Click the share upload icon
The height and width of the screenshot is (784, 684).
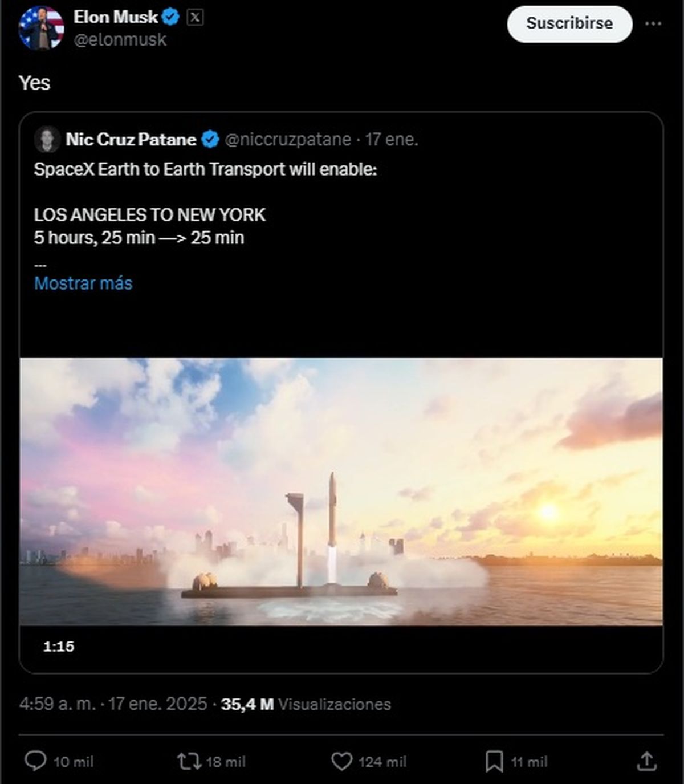click(x=646, y=761)
